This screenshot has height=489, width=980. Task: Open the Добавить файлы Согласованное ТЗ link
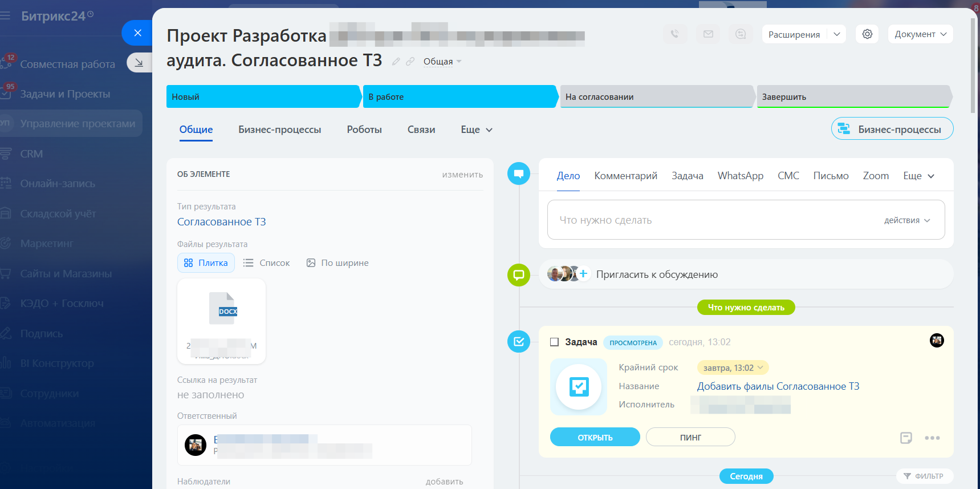pyautogui.click(x=778, y=386)
